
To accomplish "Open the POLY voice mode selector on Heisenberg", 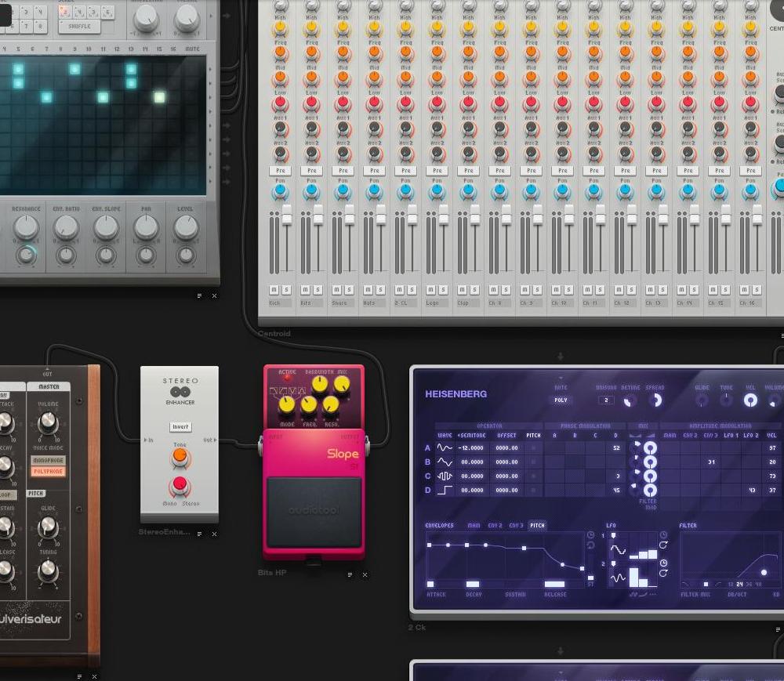I will (562, 400).
